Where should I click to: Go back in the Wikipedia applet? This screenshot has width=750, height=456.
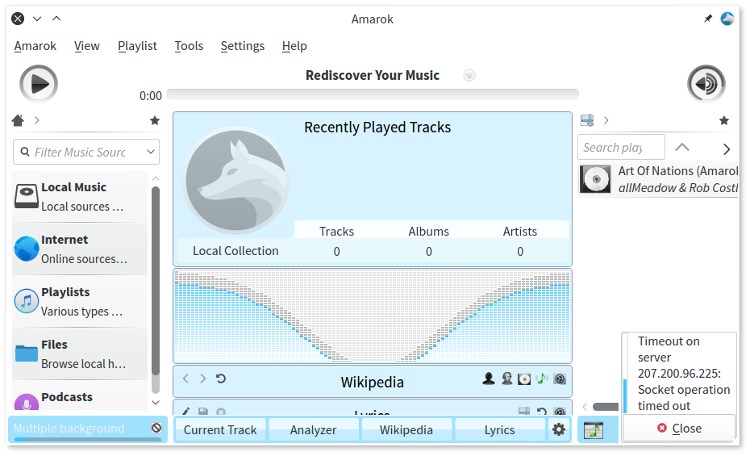point(186,379)
